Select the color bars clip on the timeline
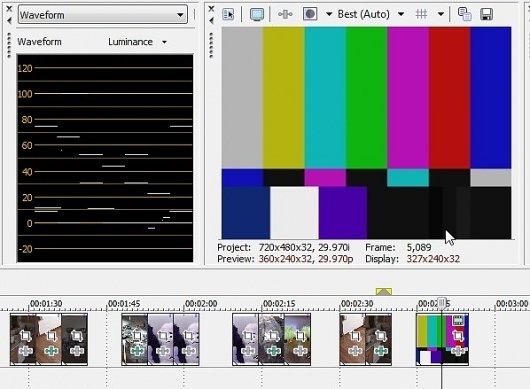 (442, 339)
